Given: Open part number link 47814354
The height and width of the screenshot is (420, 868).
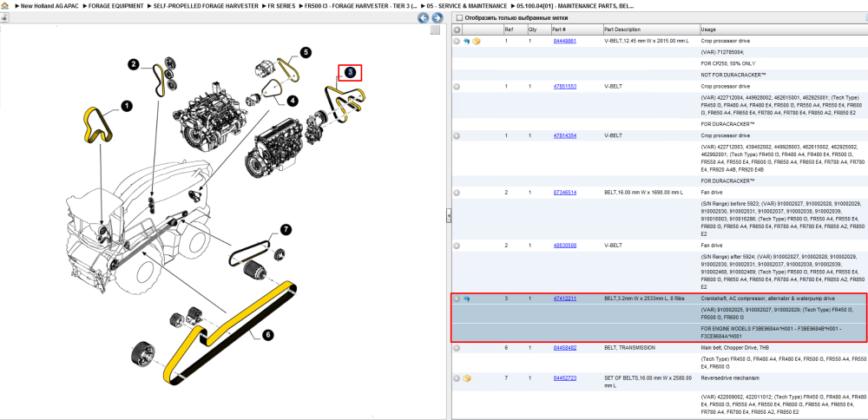Looking at the screenshot, I should click(565, 135).
